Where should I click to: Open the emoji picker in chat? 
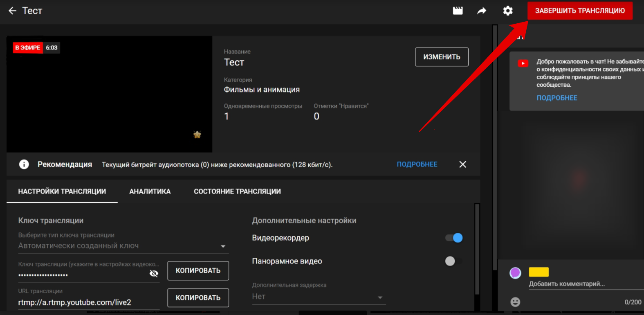(x=516, y=302)
